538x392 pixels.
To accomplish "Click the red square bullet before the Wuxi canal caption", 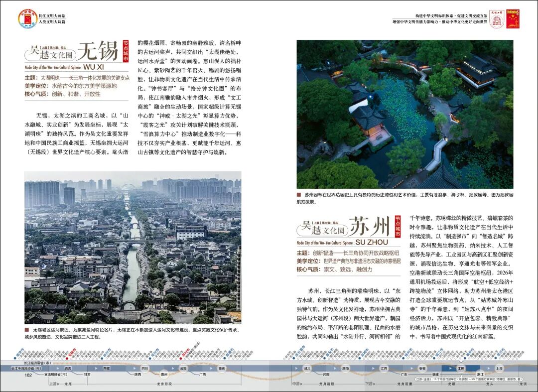I will 26,330.
